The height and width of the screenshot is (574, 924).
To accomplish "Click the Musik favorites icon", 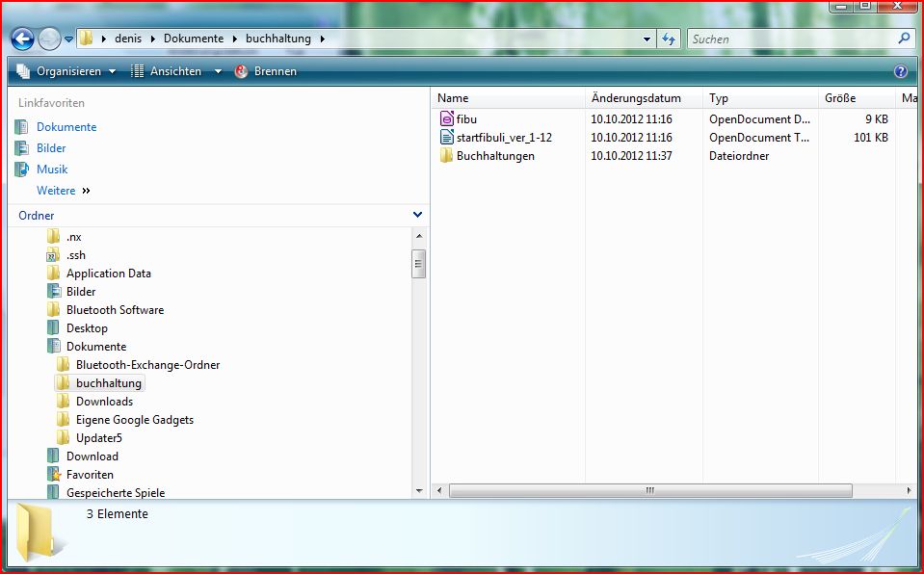I will pyautogui.click(x=22, y=170).
